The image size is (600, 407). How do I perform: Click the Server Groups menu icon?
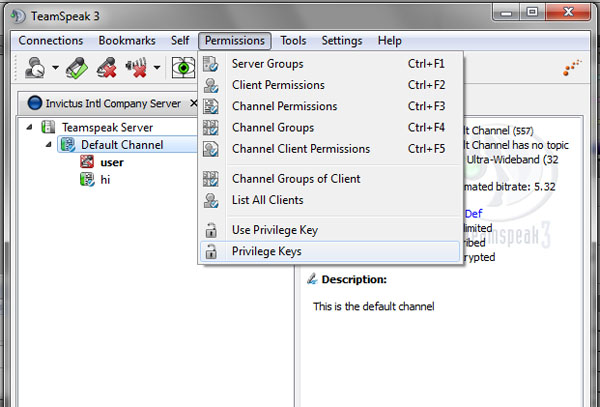click(210, 64)
